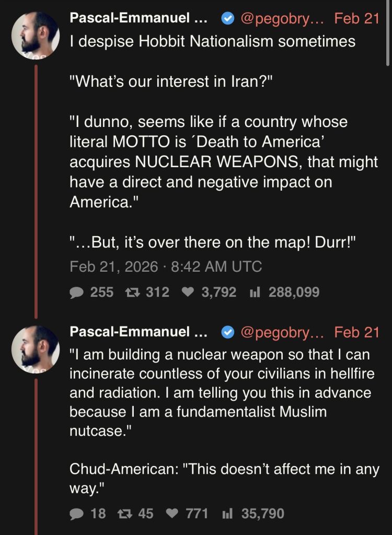Open Pascal-Emmanuel name on second tweet
This screenshot has width=392, height=535.
[138, 332]
